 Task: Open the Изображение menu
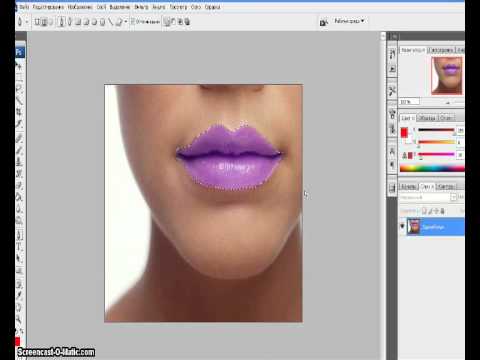tap(80, 7)
